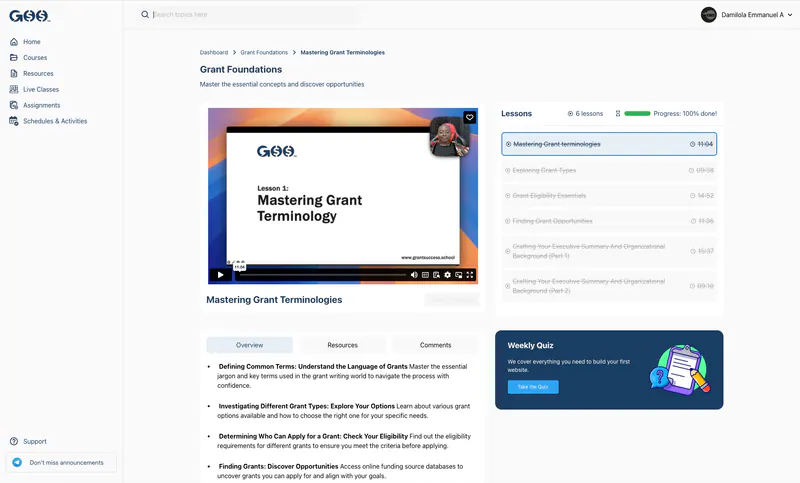Click Mastering Grant Terminologies breadcrumb

[x=342, y=53]
